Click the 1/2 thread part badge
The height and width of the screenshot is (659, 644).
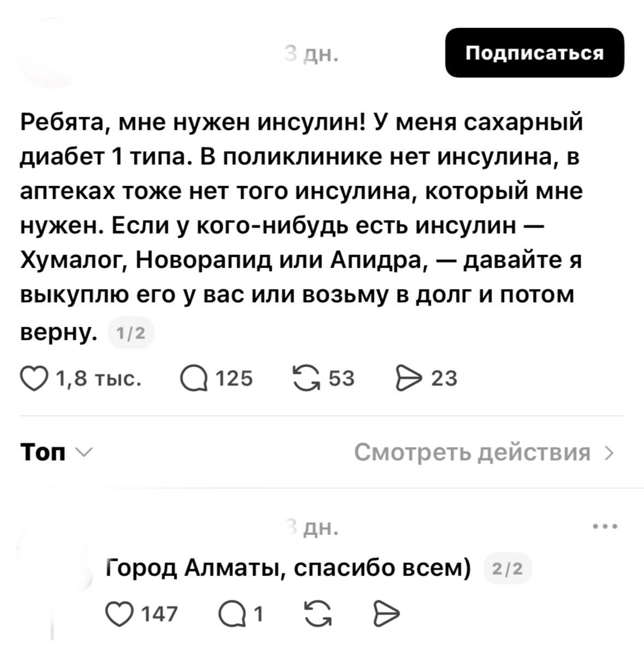[130, 334]
